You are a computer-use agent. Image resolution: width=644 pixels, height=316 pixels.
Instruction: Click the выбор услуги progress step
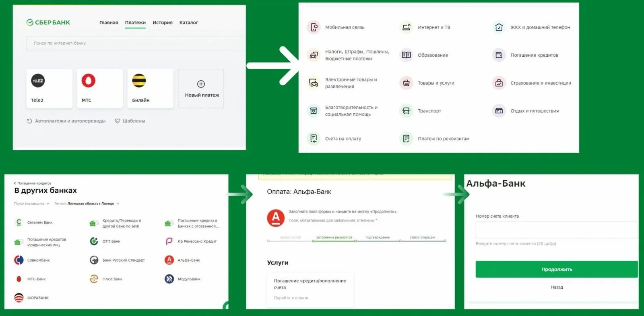[291, 237]
